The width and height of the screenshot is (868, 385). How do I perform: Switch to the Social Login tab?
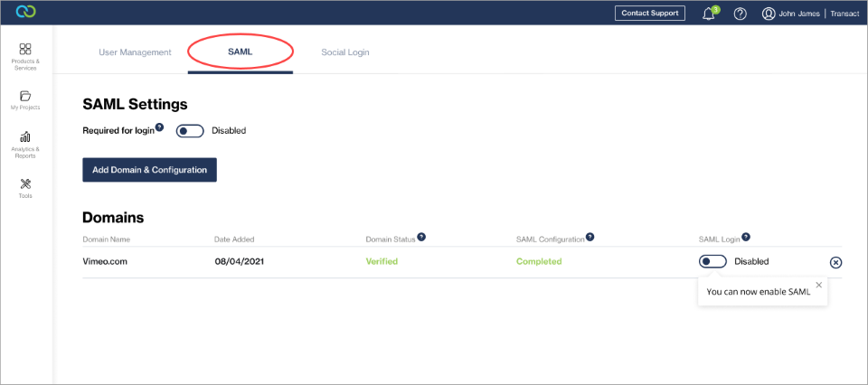[x=344, y=52]
